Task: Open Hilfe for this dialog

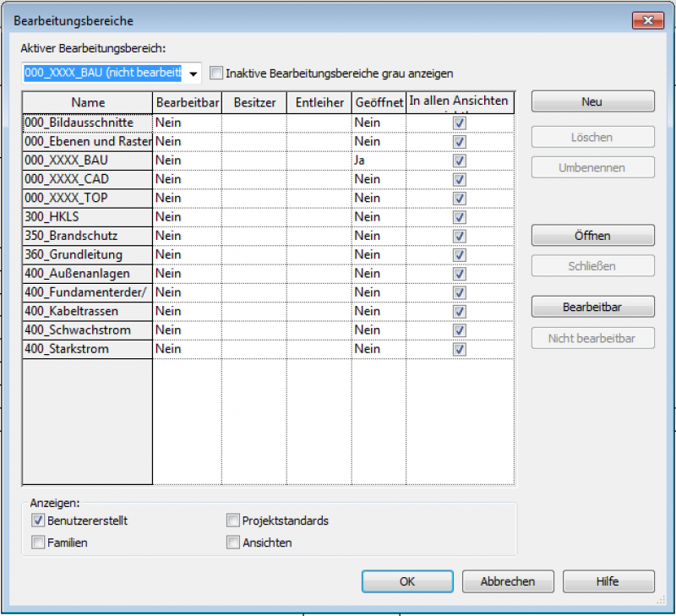Action: 608,581
